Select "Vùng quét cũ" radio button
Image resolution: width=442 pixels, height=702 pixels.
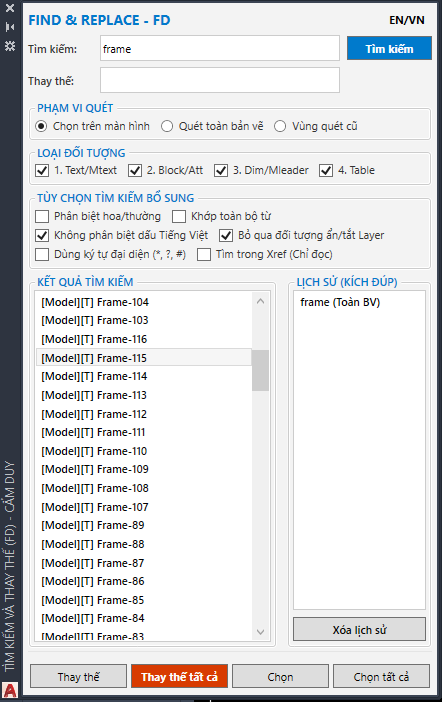click(x=280, y=126)
